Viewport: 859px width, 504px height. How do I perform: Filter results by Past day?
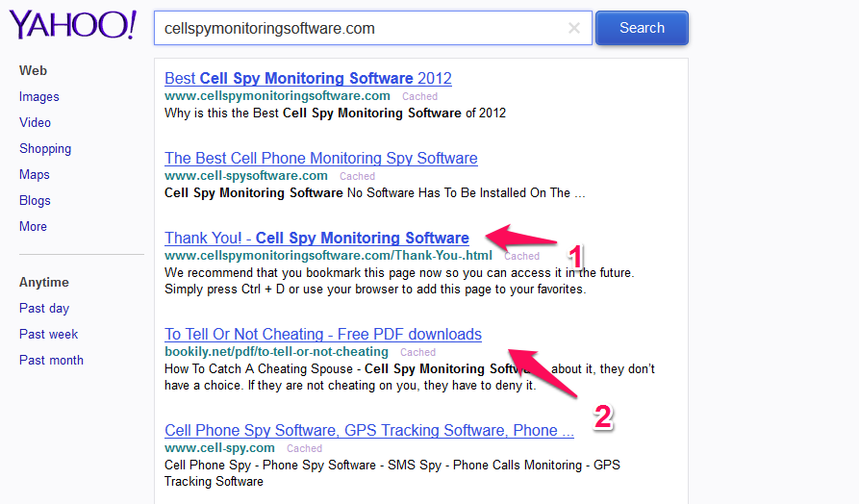click(x=44, y=309)
